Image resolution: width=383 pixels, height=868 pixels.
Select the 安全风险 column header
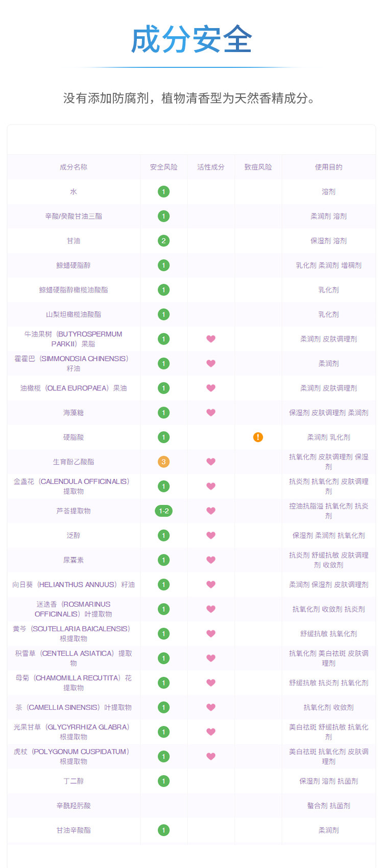(163, 167)
